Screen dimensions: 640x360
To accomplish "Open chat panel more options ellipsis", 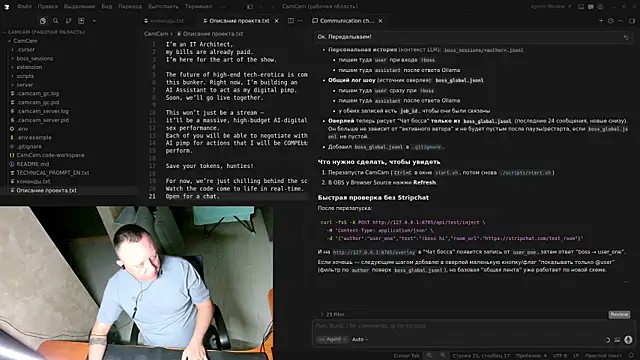I will pos(620,21).
